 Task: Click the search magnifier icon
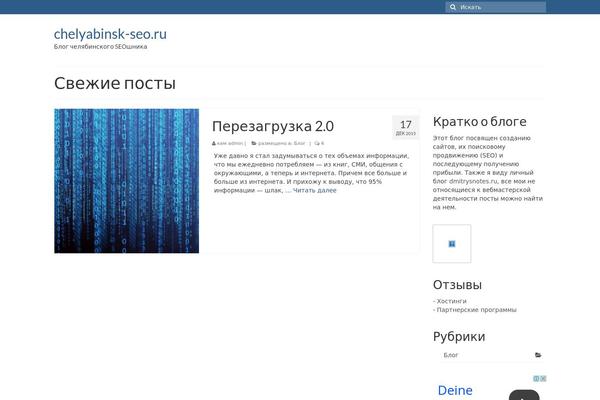(453, 7)
